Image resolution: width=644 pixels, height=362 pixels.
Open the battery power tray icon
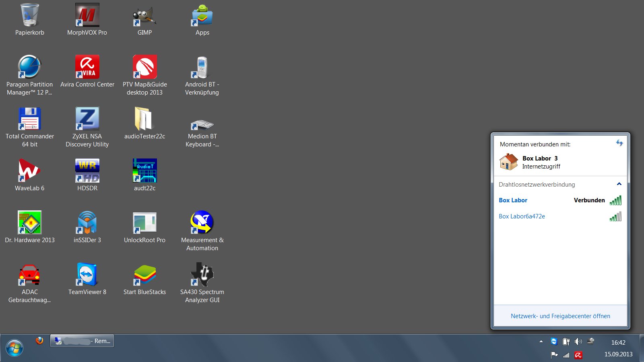pyautogui.click(x=566, y=341)
